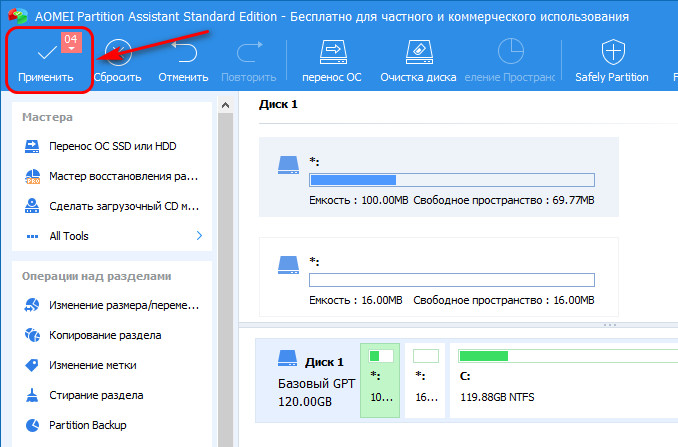Click the Мастера section header
Screen dimensions: 678x447
tap(47, 117)
